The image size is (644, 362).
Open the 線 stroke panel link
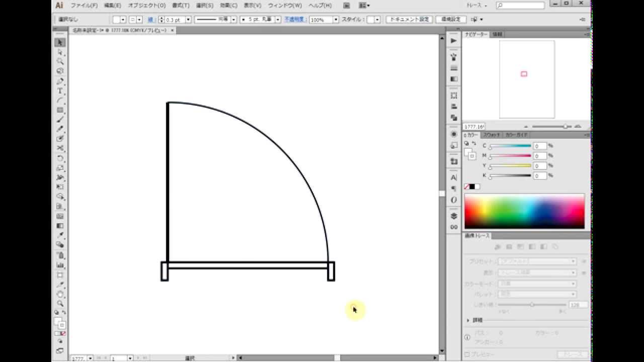coord(150,20)
